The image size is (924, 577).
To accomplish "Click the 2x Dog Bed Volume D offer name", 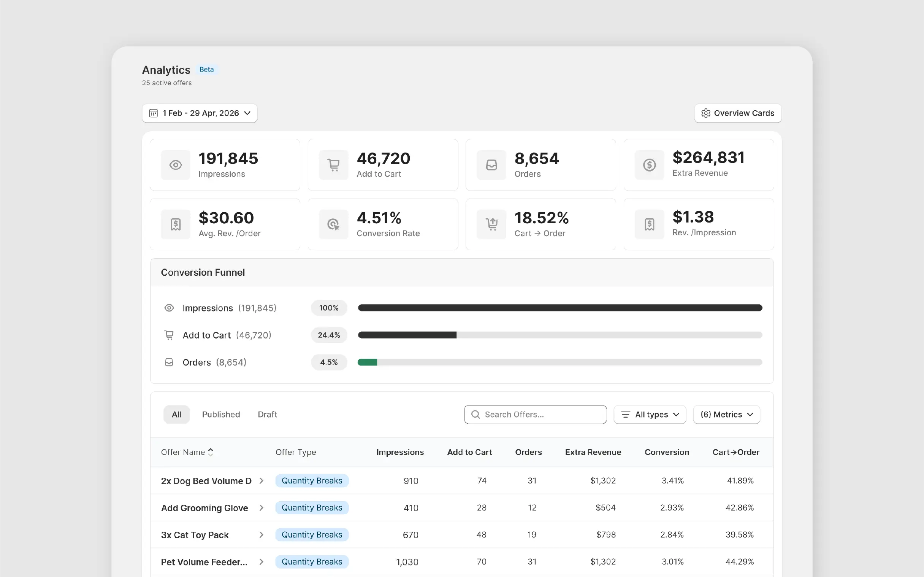I will pyautogui.click(x=206, y=481).
